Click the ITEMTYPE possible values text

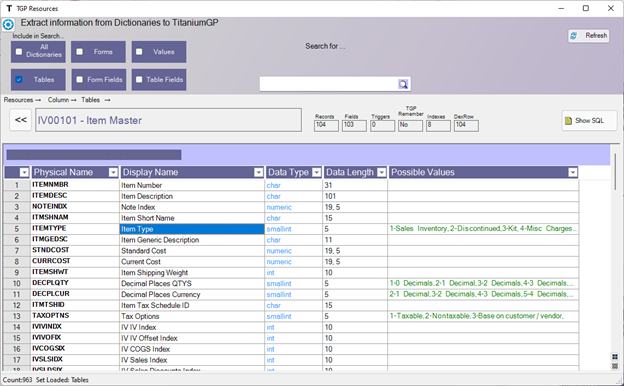[483, 229]
